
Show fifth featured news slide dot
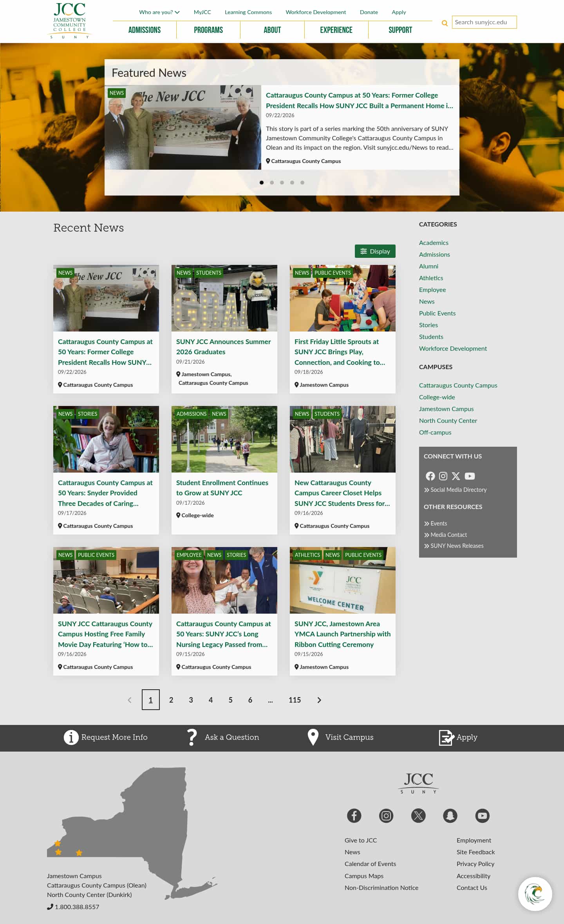(302, 183)
